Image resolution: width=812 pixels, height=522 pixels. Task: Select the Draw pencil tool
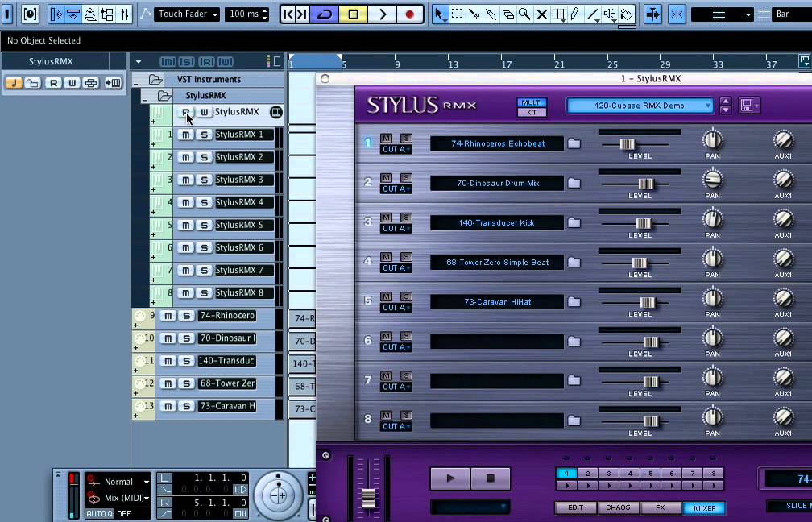coord(575,14)
